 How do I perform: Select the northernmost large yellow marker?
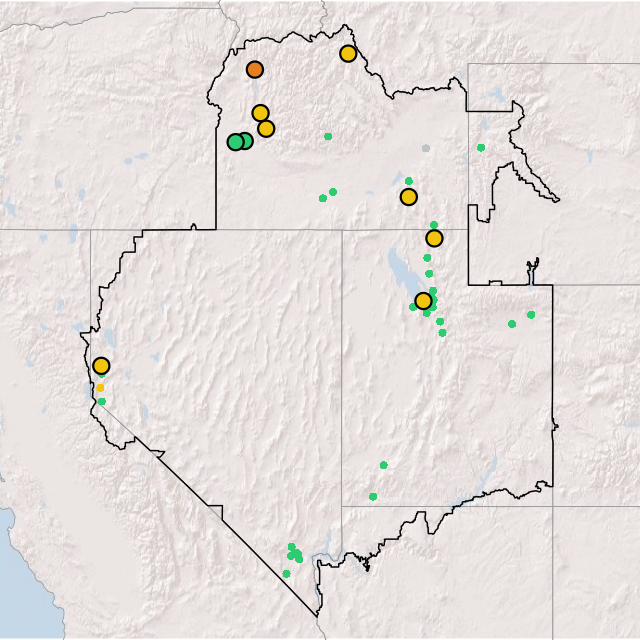click(348, 53)
